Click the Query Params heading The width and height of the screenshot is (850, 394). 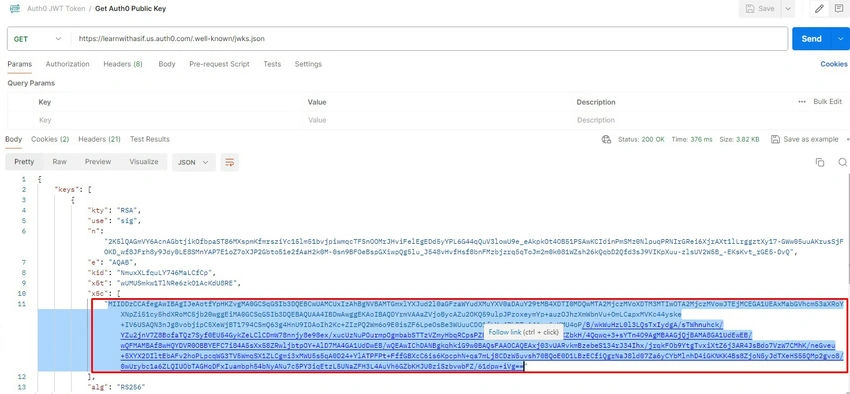click(31, 83)
